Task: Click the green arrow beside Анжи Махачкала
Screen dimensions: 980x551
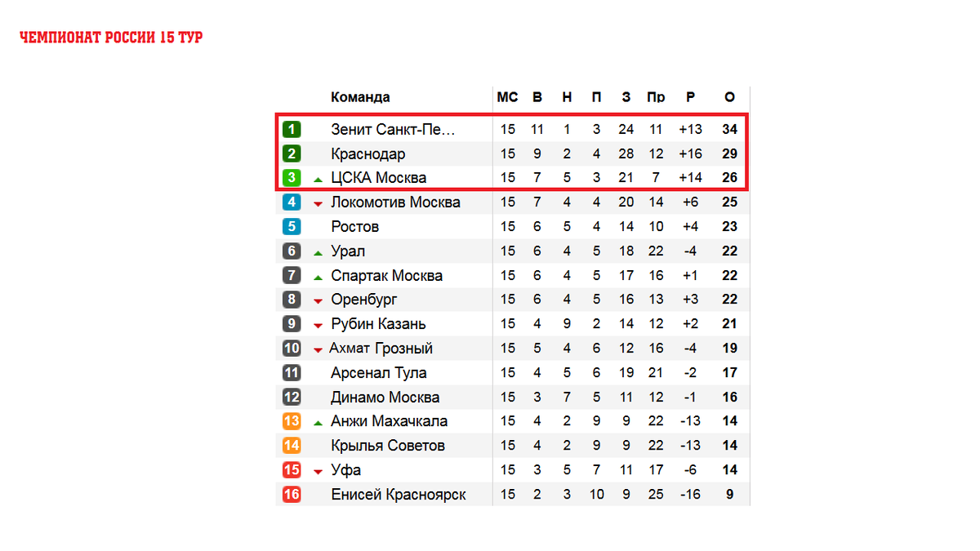Action: [318, 423]
